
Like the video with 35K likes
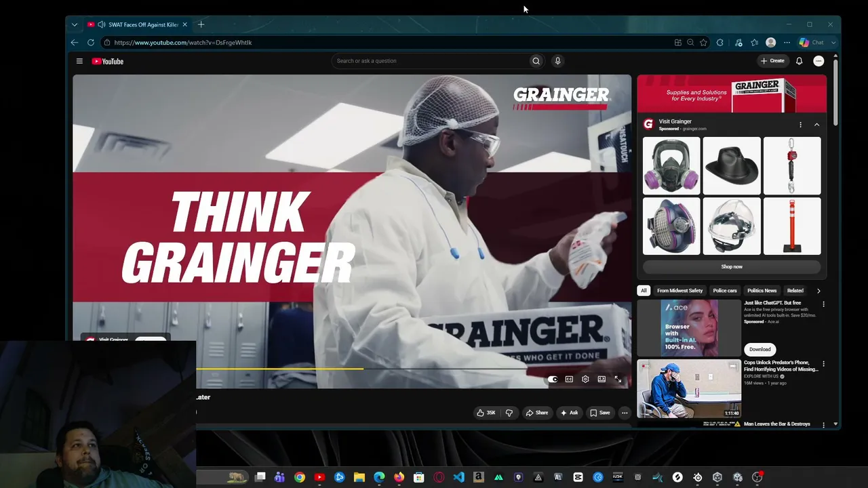[x=486, y=413]
